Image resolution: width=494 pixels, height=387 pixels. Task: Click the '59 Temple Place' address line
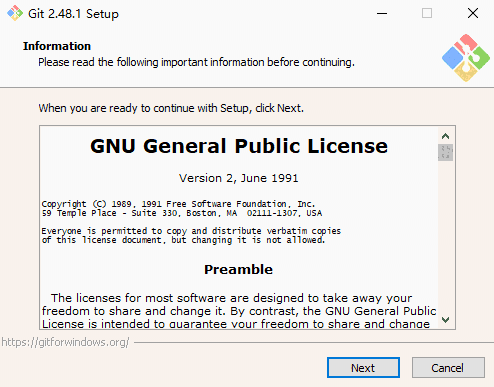182,213
